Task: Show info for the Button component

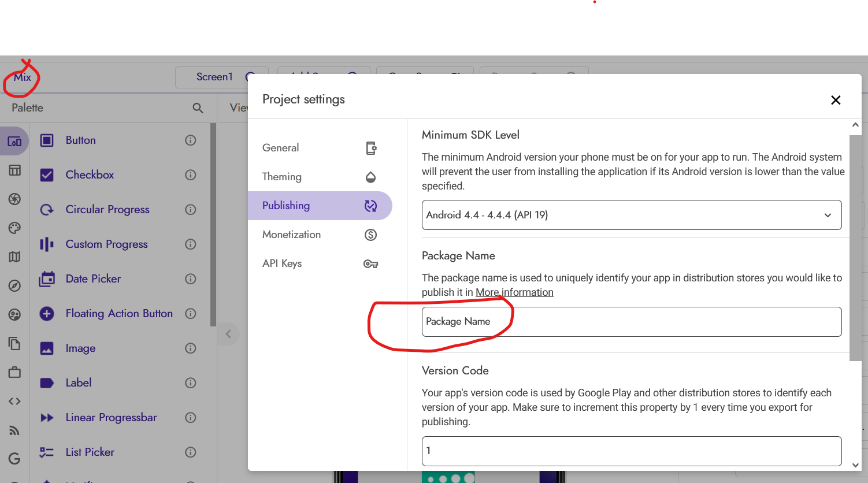Action: tap(191, 140)
